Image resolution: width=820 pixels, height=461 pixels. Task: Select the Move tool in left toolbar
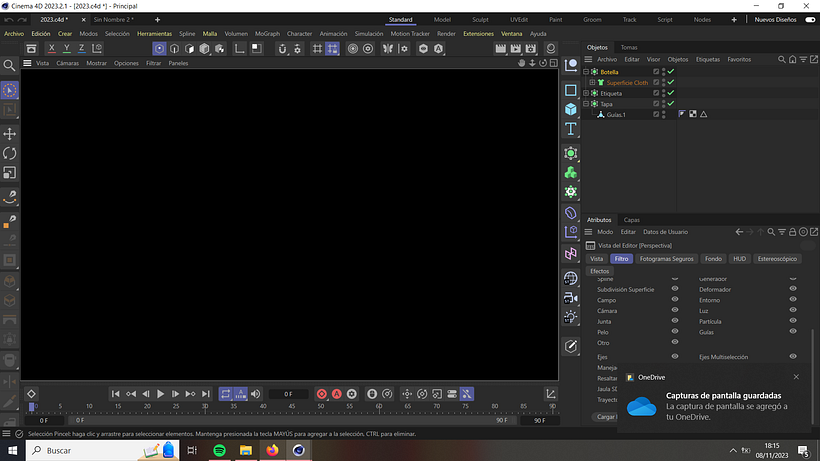click(10, 133)
